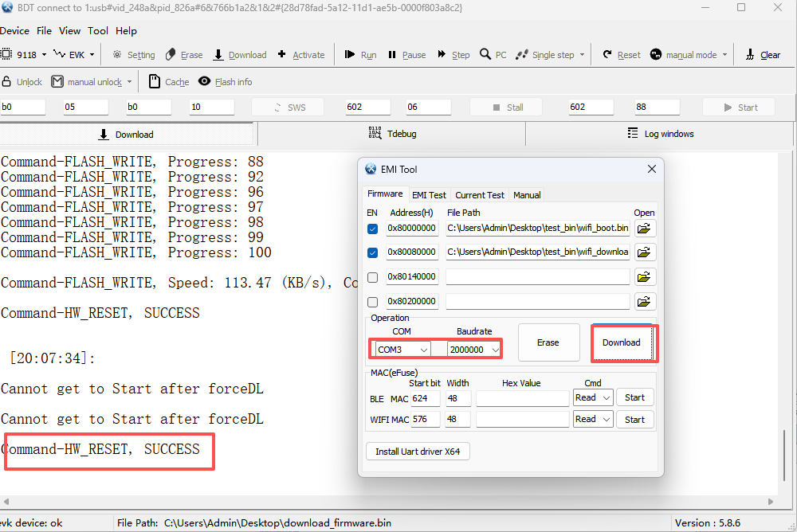Click the BLE MAC Hex Value field
Screen dimensions: 797x532
pyautogui.click(x=523, y=398)
